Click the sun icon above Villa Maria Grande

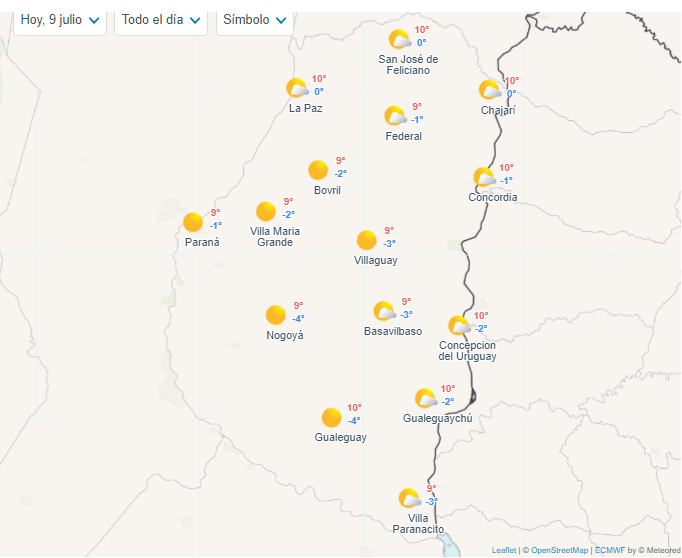[265, 211]
